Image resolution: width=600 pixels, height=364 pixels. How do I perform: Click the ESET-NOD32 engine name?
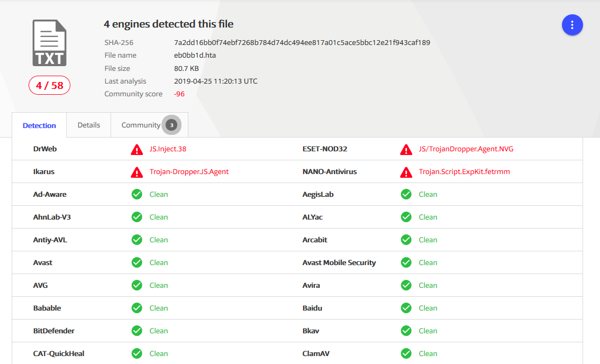325,149
